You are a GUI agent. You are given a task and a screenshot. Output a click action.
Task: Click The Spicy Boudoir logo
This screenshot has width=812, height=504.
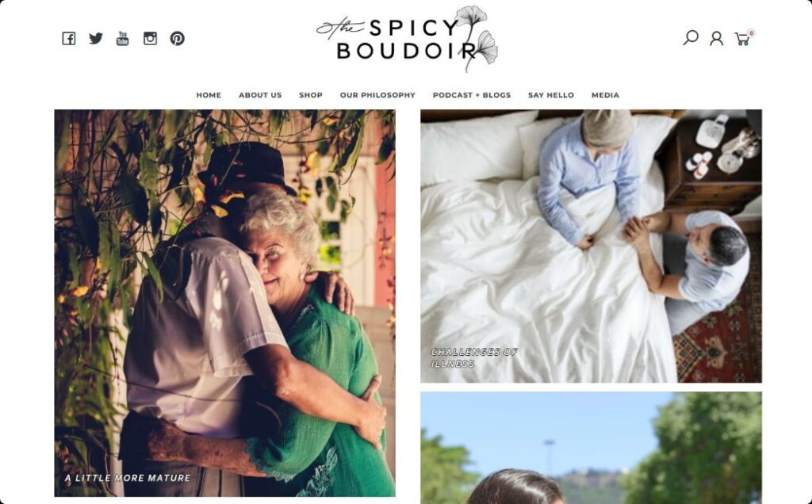(x=407, y=39)
